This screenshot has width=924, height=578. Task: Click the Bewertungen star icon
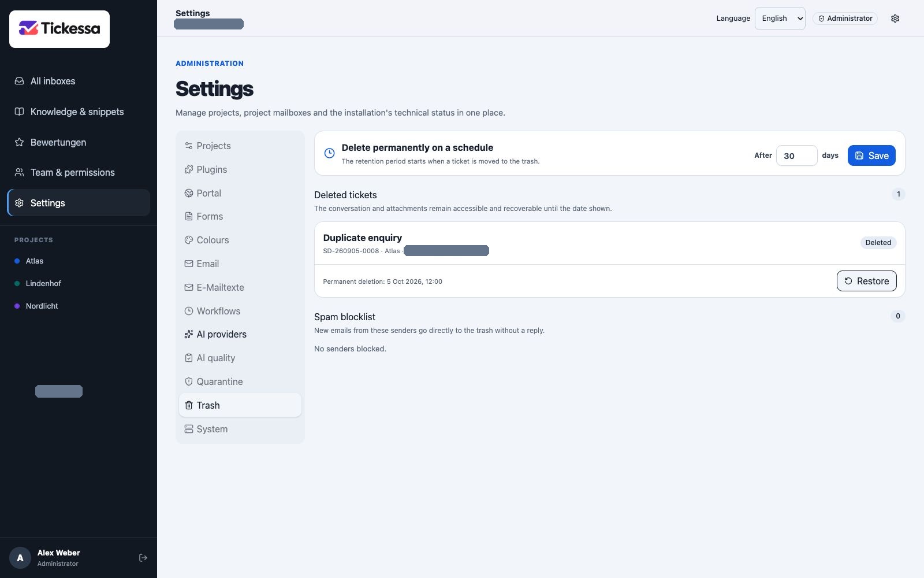point(19,142)
